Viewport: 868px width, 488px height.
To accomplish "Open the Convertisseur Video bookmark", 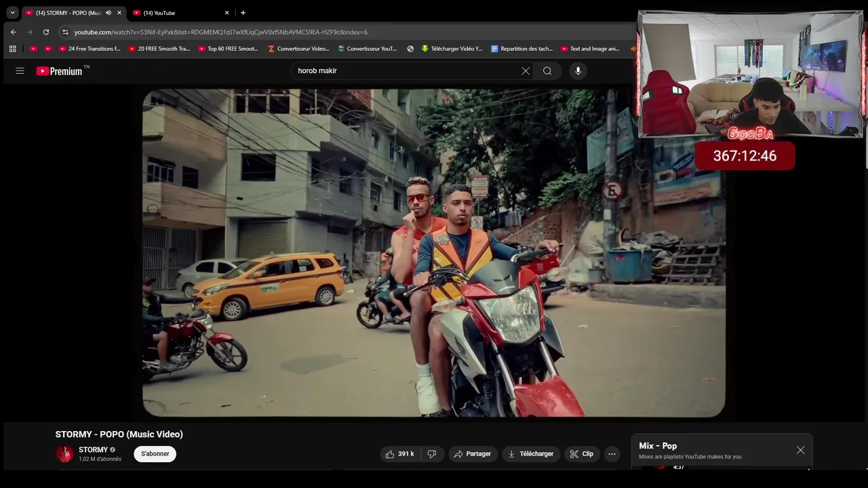I will [x=298, y=49].
